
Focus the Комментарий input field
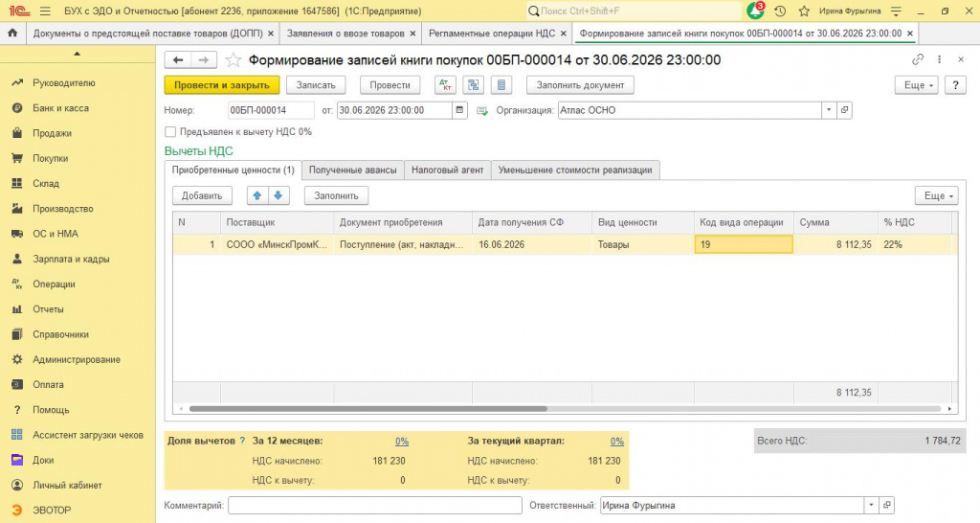point(375,505)
